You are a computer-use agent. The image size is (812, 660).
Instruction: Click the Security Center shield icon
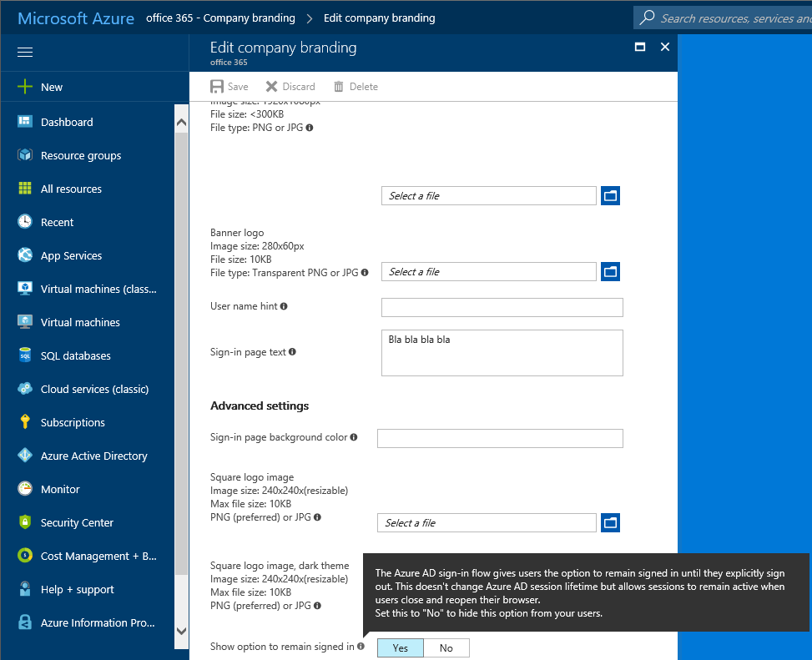click(x=25, y=521)
